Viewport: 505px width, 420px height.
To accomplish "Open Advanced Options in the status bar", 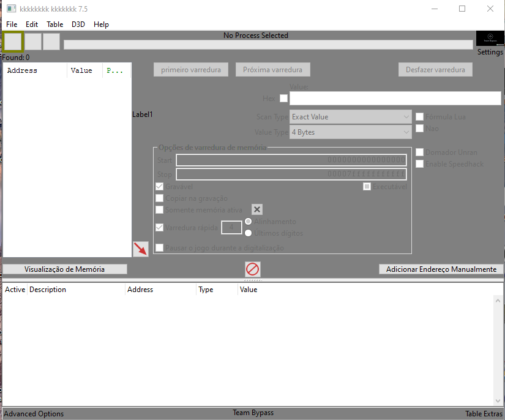I will 34,414.
